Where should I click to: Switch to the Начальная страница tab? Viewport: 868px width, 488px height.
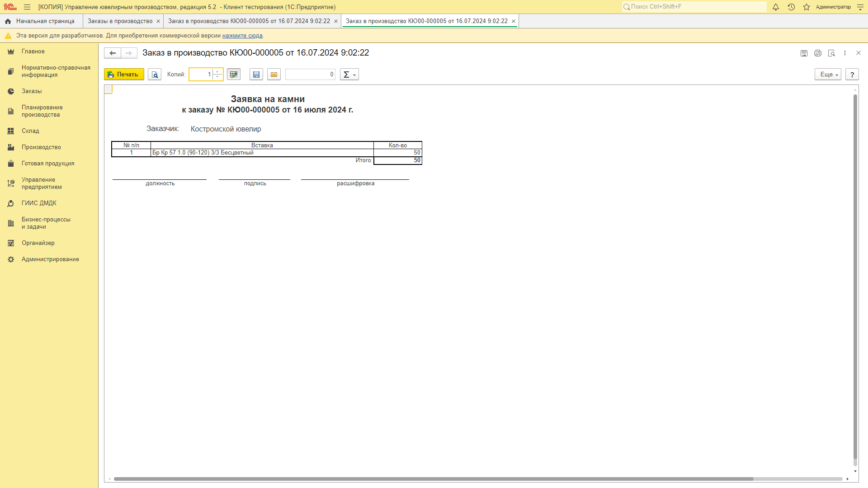(x=41, y=21)
